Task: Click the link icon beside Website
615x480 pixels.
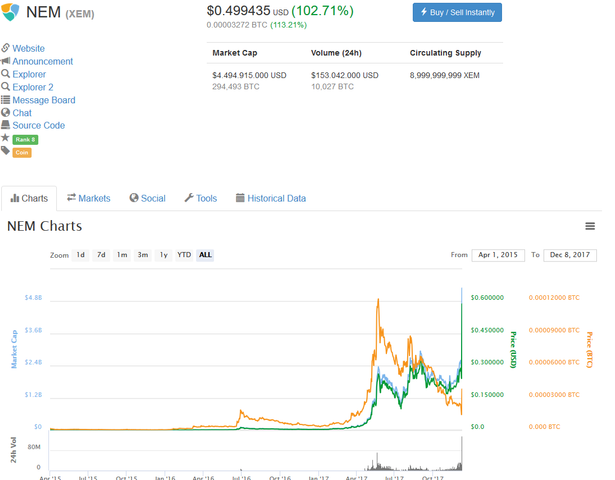Action: (5, 48)
